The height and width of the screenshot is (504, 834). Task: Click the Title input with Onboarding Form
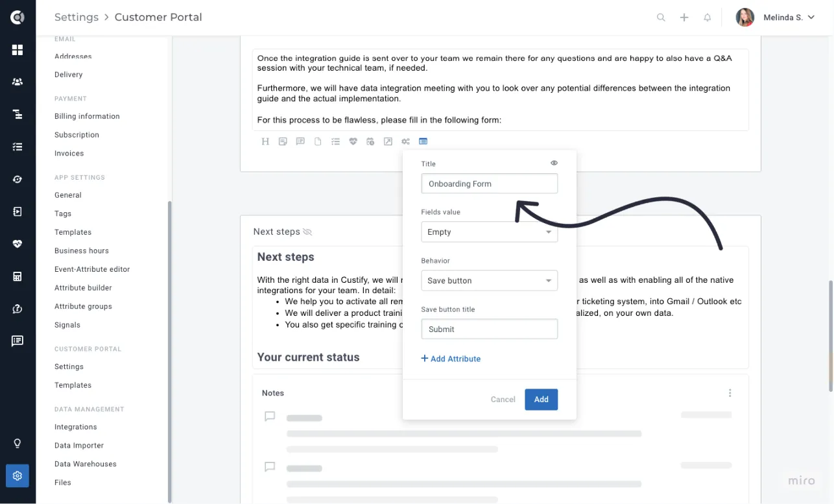[489, 184]
